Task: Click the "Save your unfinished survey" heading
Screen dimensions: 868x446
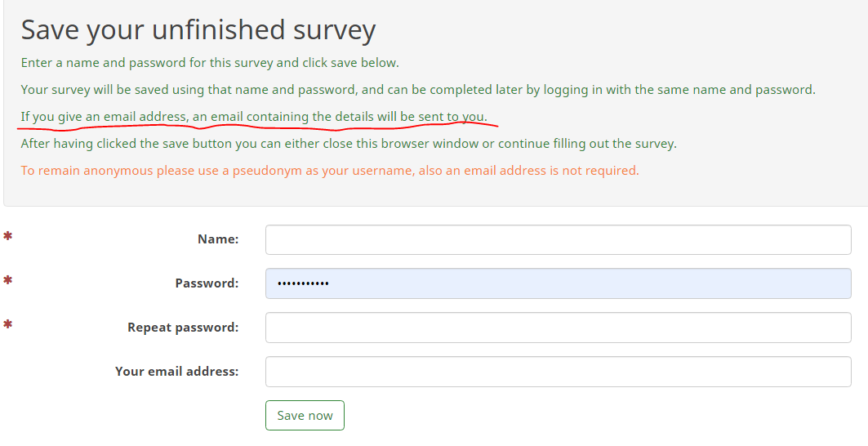Action: pyautogui.click(x=198, y=30)
